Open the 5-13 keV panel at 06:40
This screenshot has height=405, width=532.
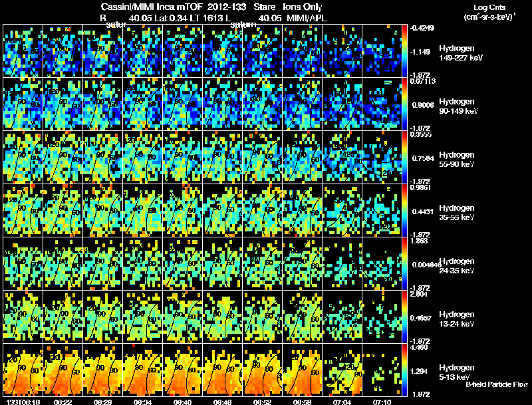coord(182,370)
